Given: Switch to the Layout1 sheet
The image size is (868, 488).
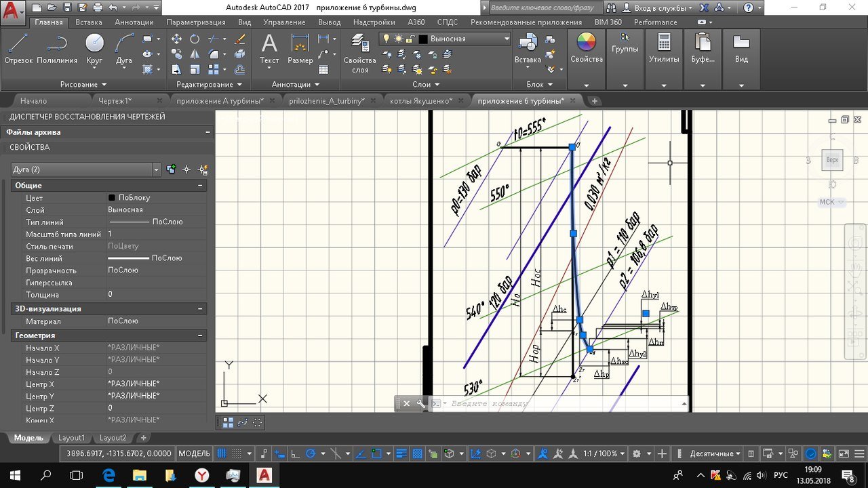Looking at the screenshot, I should point(71,438).
